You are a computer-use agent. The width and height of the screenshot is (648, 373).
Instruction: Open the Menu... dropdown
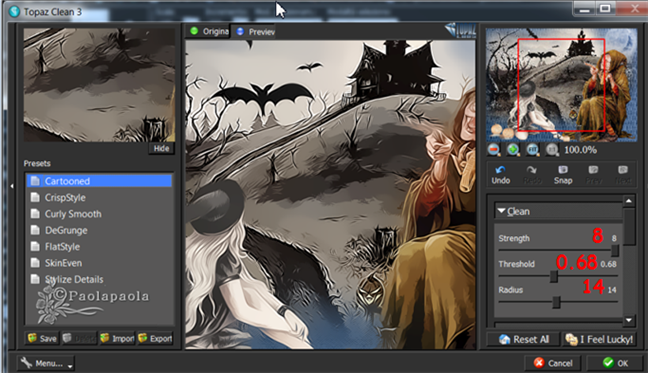pos(46,363)
